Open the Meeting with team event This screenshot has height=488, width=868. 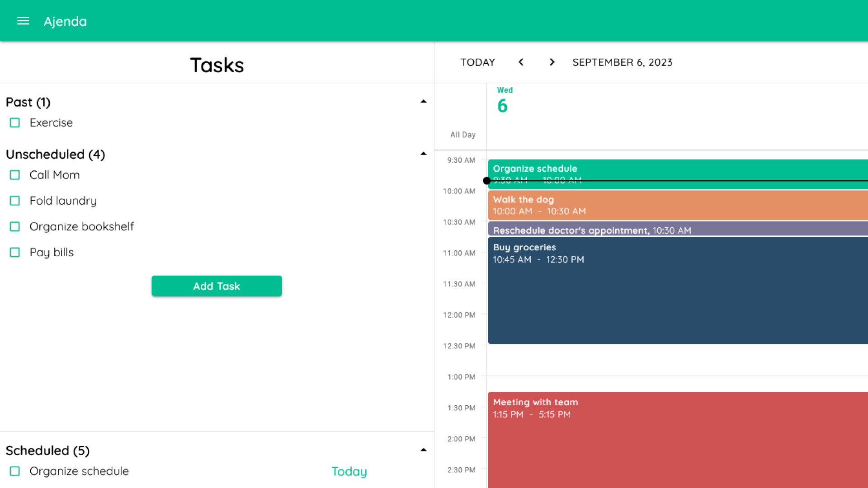pyautogui.click(x=678, y=440)
